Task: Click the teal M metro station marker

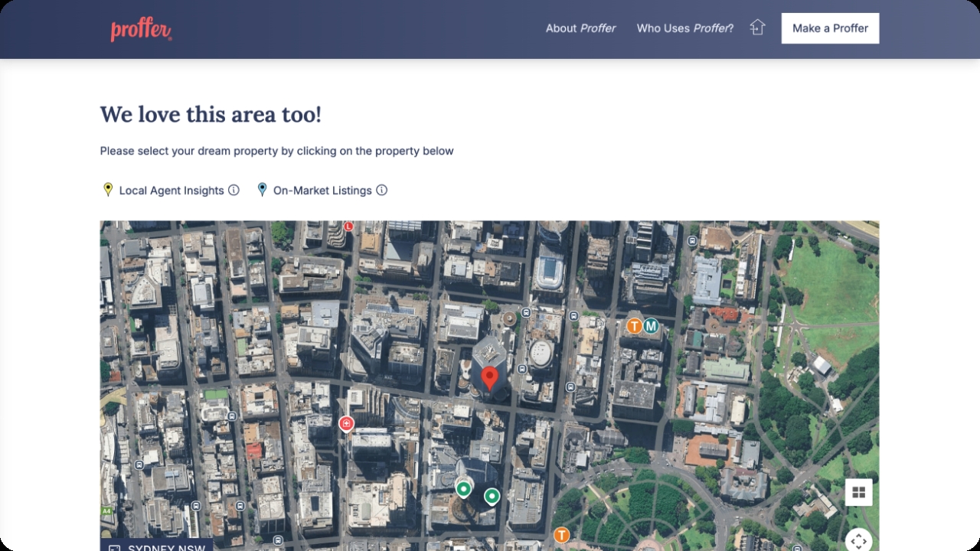Action: (x=652, y=326)
